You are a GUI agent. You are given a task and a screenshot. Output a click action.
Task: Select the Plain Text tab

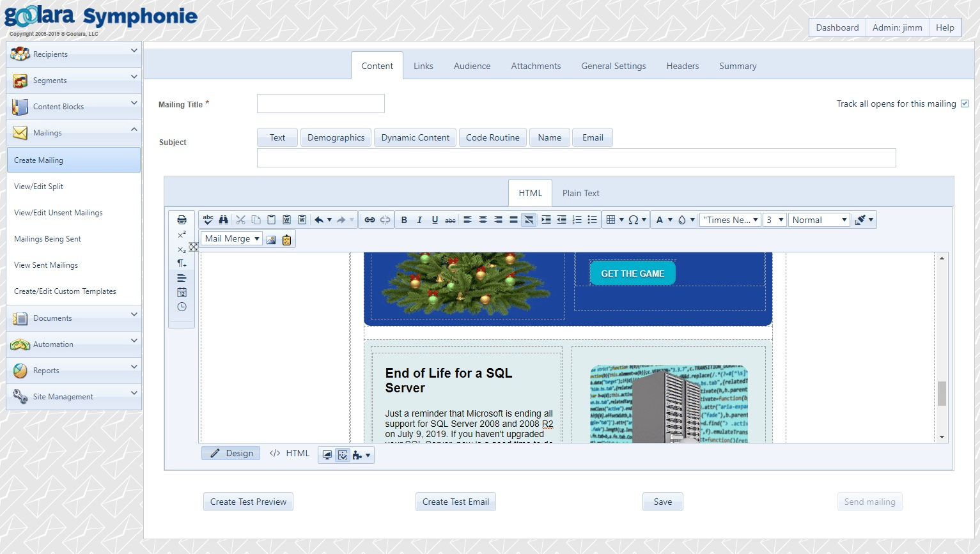point(580,193)
